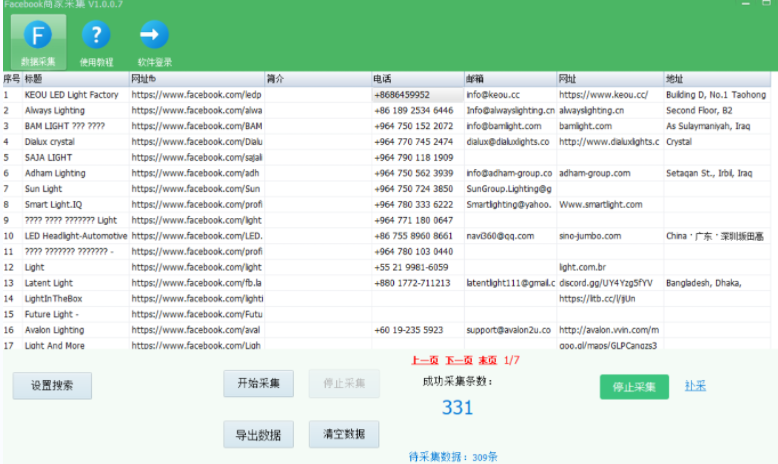Viewport: 778px width, 464px height.
Task: Click the phone number +880 1772-711213
Action: pos(412,283)
